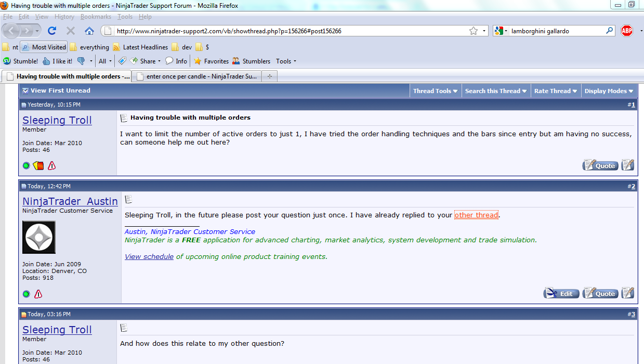
Task: Open the 'other thread' link
Action: coord(476,215)
